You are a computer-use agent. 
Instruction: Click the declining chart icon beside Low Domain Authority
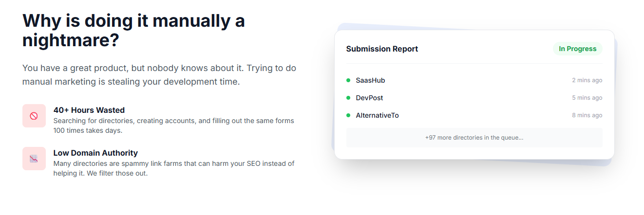click(x=34, y=159)
